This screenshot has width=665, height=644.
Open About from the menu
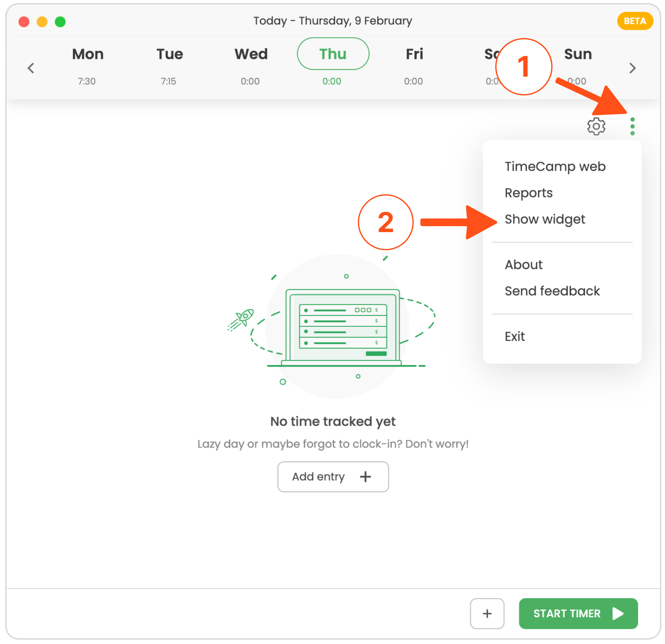coord(523,265)
